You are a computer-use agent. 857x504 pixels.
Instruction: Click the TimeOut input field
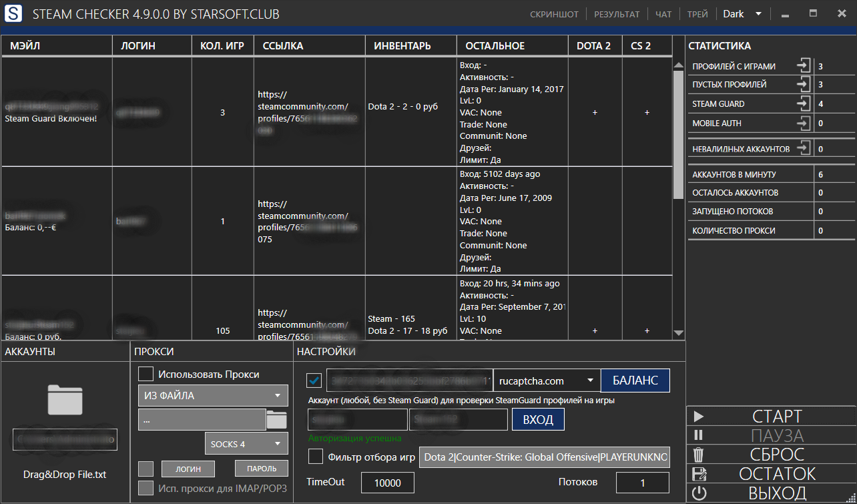387,483
